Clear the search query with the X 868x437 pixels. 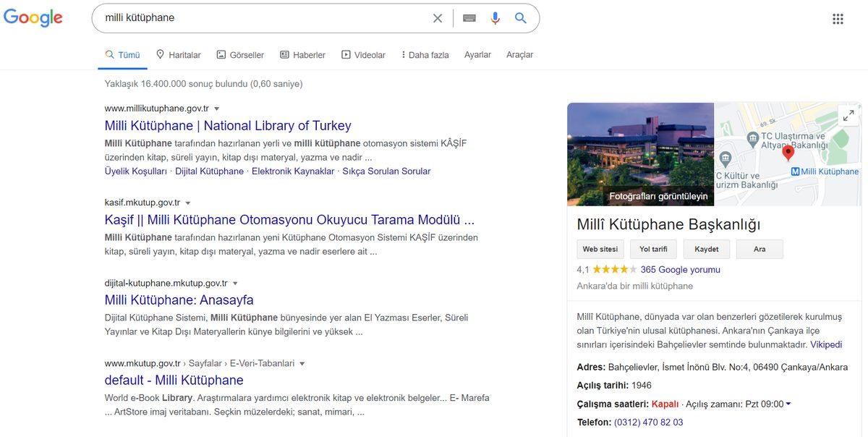[437, 17]
